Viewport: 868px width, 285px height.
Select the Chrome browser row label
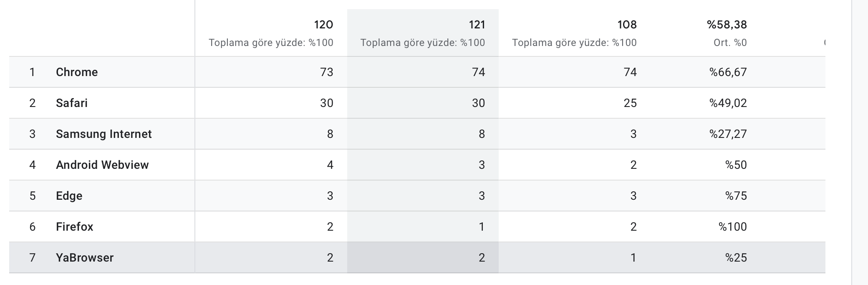click(77, 72)
